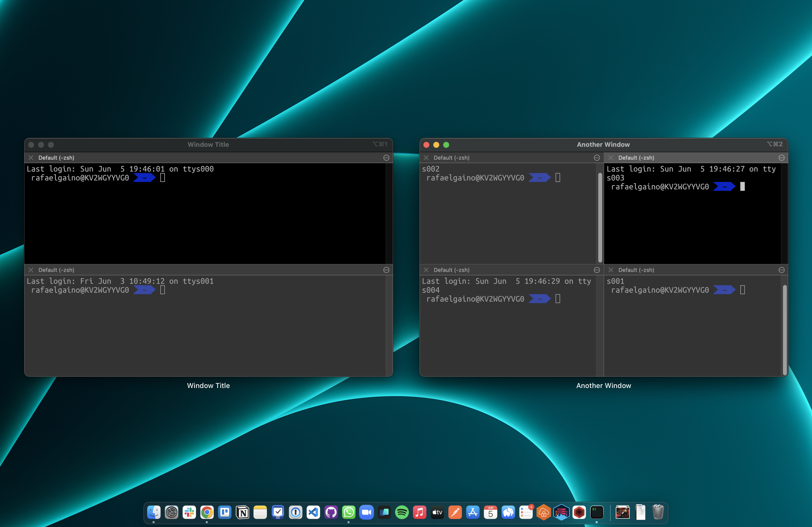Open 1Password from the Dock
This screenshot has width=812, height=527.
tap(296, 512)
